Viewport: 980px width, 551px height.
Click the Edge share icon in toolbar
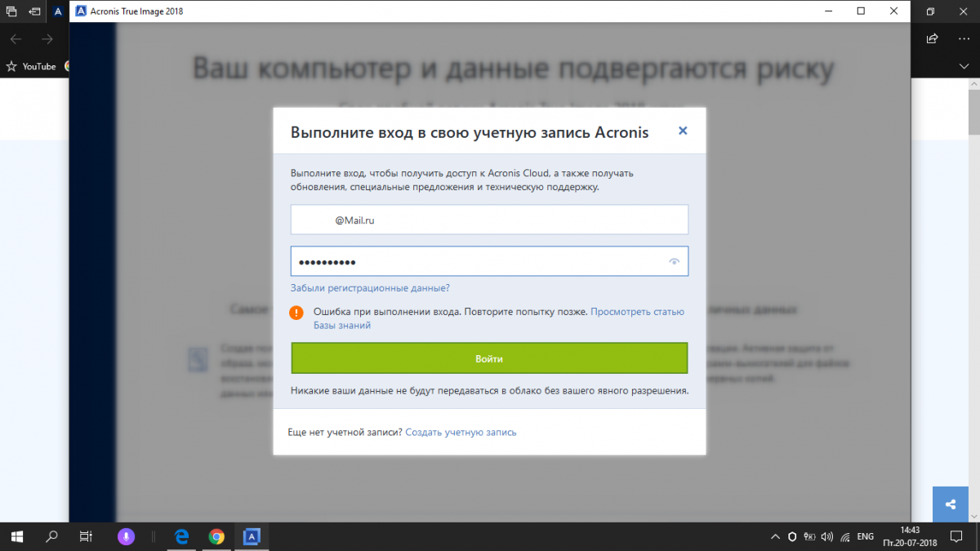click(x=932, y=38)
